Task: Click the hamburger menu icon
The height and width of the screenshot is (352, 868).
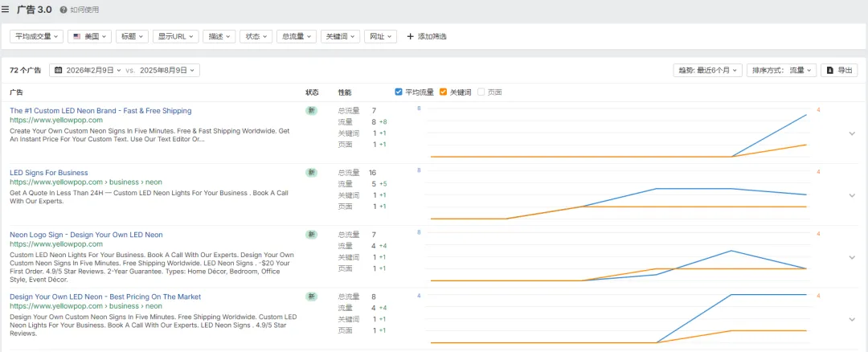Action: click(x=6, y=10)
